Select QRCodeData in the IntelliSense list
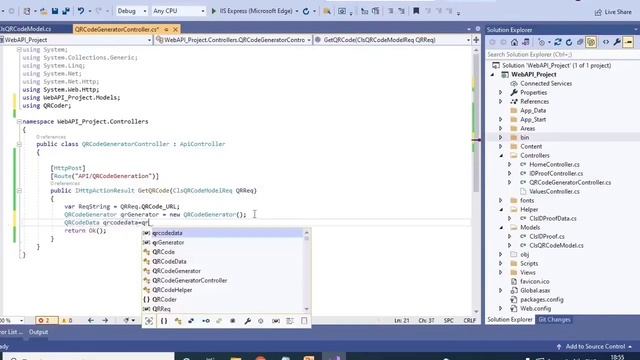Image resolution: width=640 pixels, height=360 pixels. [x=169, y=262]
